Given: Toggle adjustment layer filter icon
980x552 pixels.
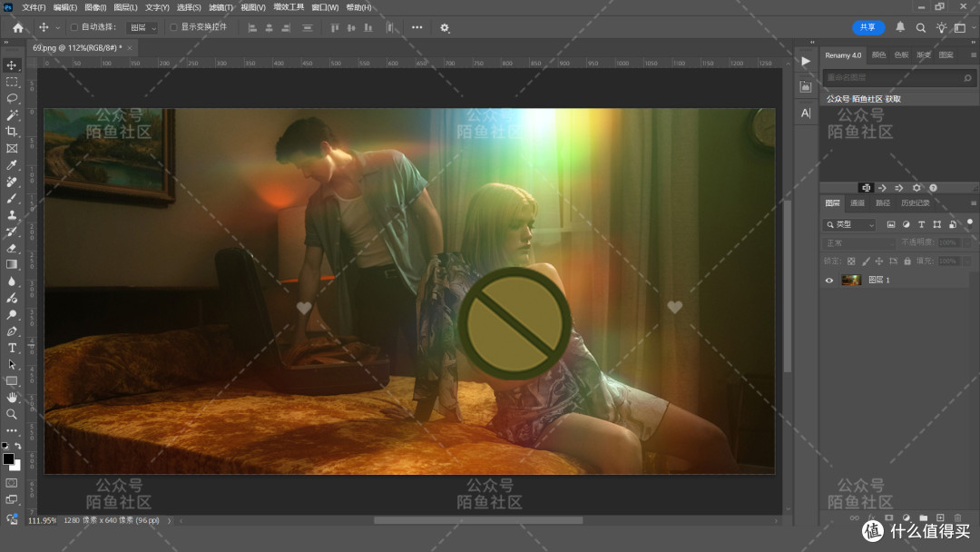Looking at the screenshot, I should point(906,224).
